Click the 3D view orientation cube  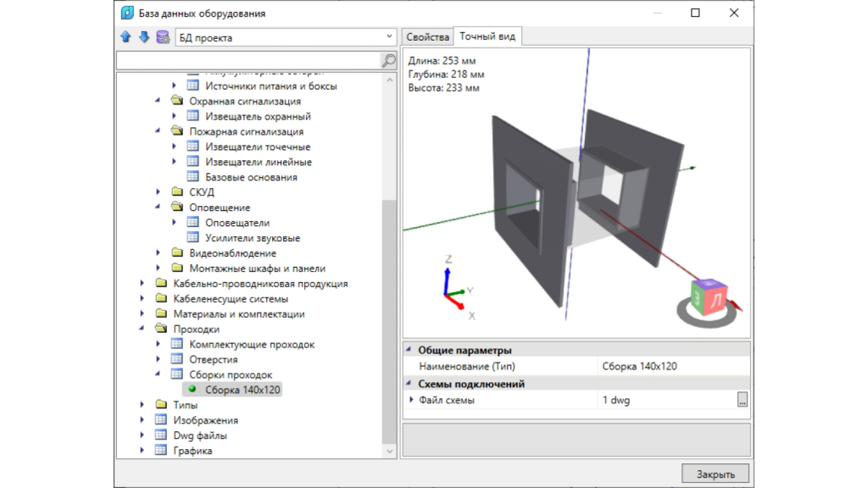tap(707, 298)
